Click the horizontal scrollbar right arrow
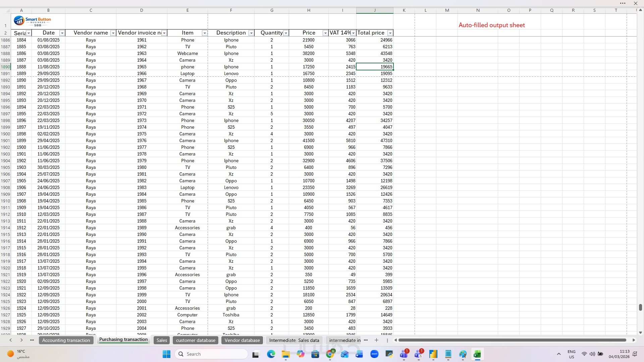This screenshot has height=362, width=644. point(634,340)
